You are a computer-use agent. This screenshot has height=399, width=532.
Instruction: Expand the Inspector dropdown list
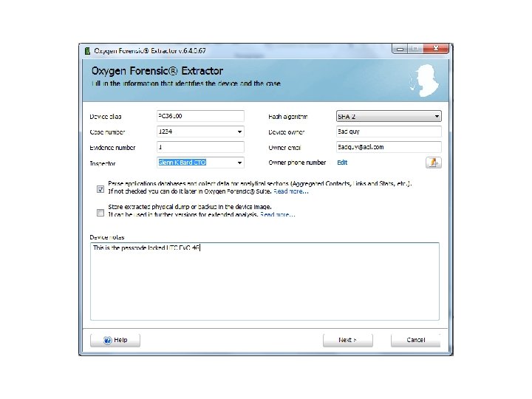(x=239, y=163)
